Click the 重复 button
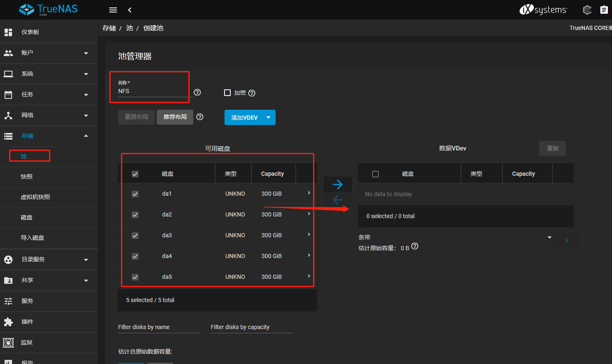Viewport: 612px width, 364px height. [553, 148]
